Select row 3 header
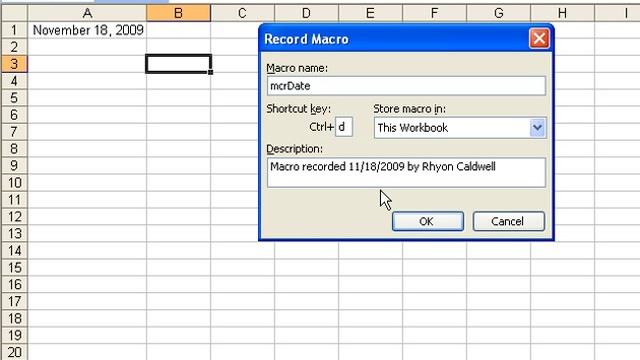 click(x=14, y=64)
